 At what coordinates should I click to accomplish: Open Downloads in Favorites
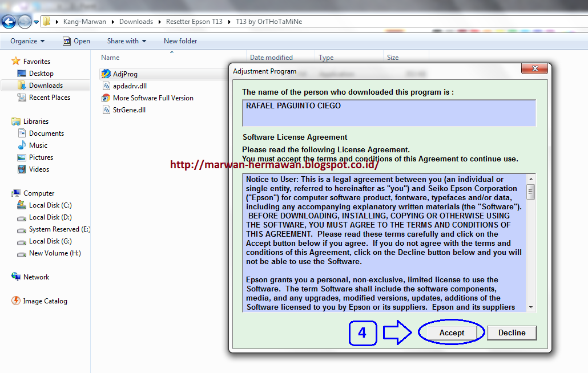[46, 86]
